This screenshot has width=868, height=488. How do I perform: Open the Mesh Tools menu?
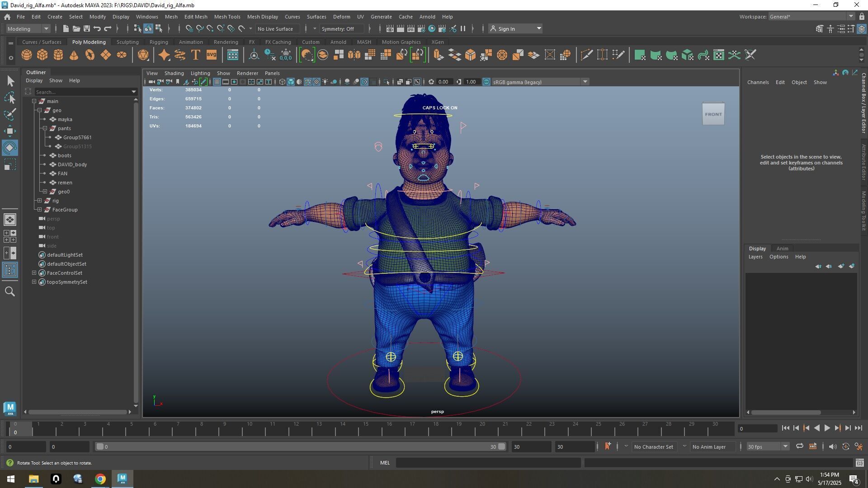tap(227, 17)
